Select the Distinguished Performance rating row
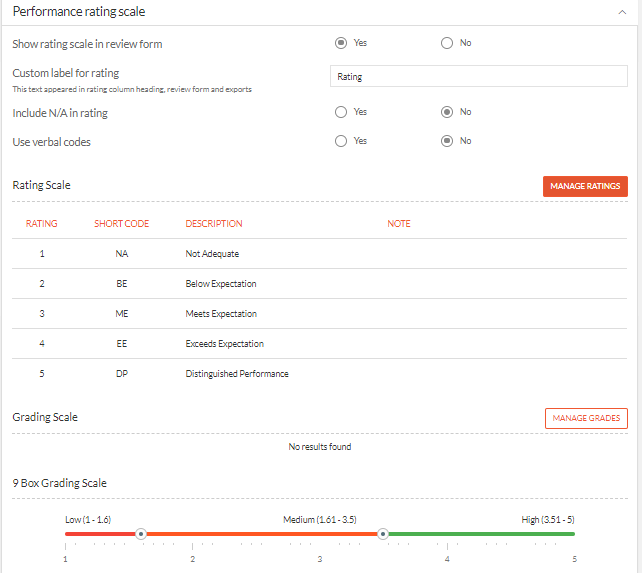 pos(319,374)
